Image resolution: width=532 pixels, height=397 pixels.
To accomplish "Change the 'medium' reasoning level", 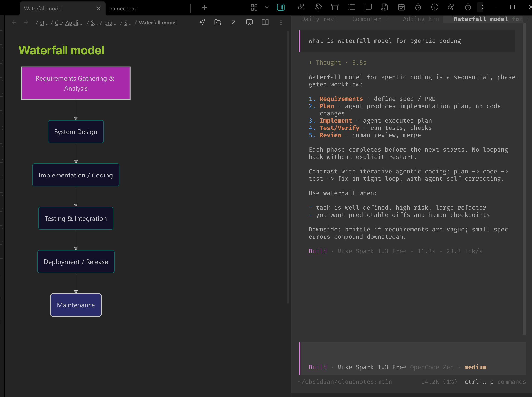I will 475,367.
